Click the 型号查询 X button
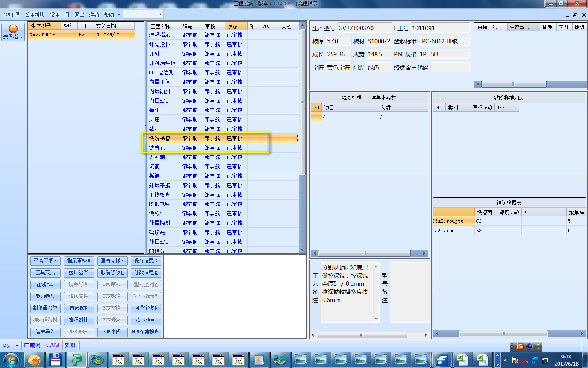Image resolution: width=588 pixels, height=368 pixels. point(45,261)
